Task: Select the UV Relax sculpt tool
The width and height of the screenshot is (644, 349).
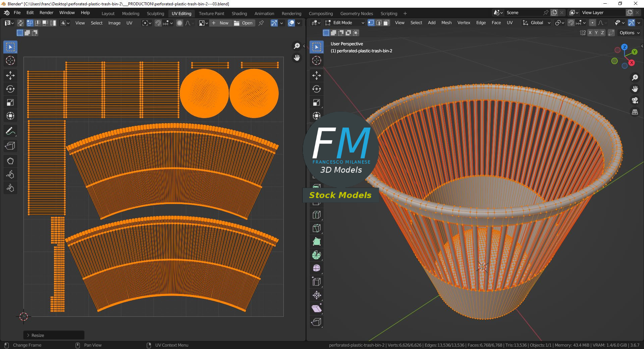Action: pyautogui.click(x=10, y=174)
